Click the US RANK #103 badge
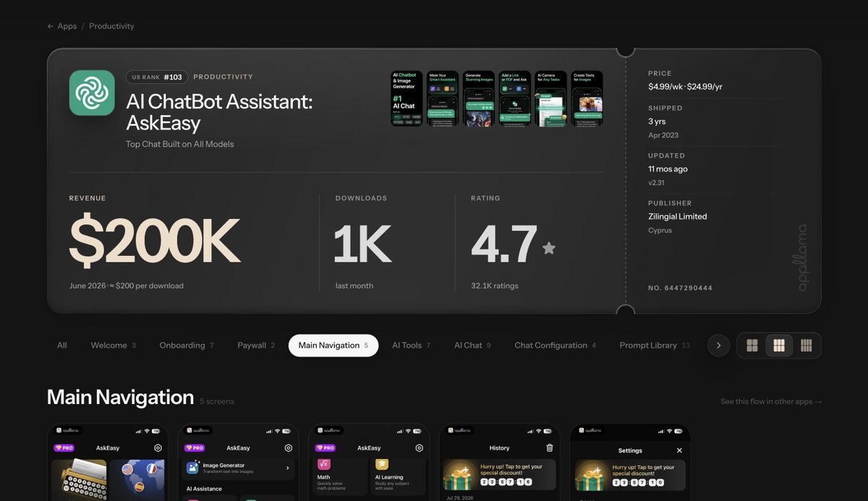868x501 pixels. [x=157, y=77]
